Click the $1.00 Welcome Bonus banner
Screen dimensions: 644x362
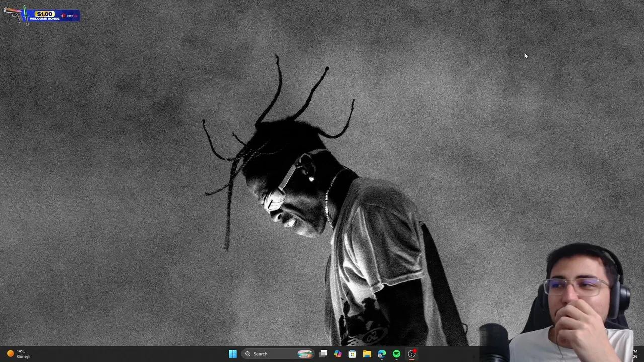tap(41, 15)
